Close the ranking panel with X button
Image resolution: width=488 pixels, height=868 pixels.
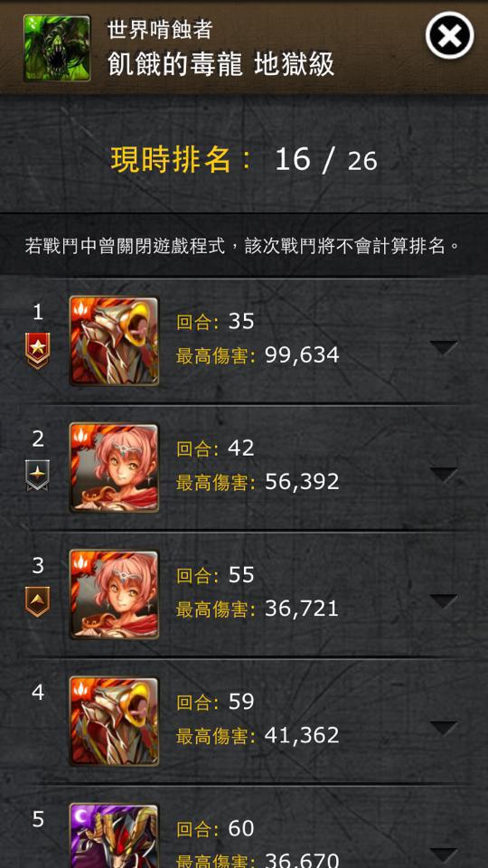[x=449, y=35]
